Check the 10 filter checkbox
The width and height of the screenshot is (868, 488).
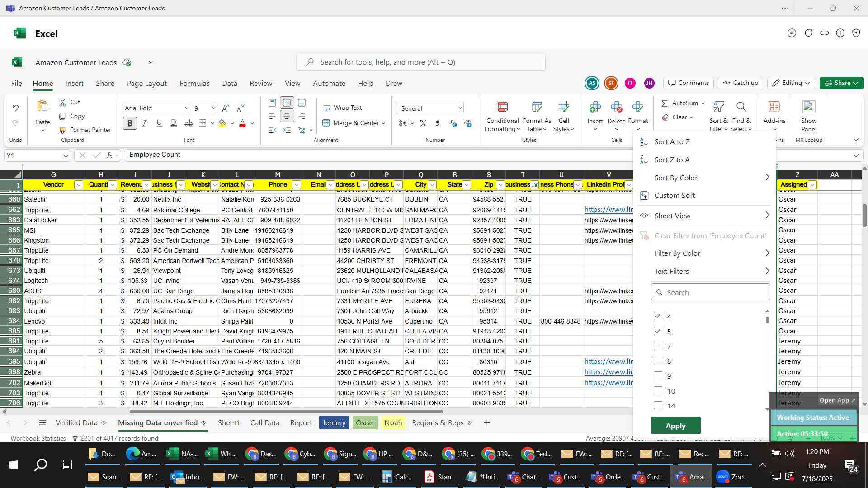pyautogui.click(x=658, y=391)
